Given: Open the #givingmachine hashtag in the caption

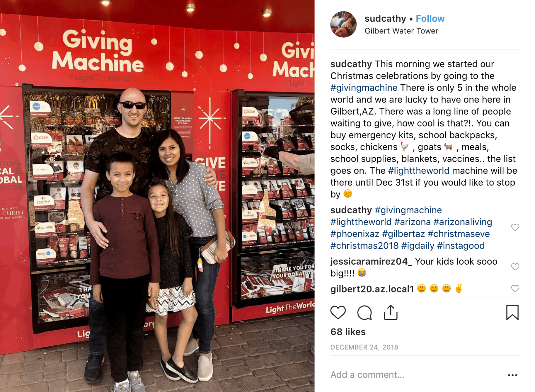Looking at the screenshot, I should (364, 88).
